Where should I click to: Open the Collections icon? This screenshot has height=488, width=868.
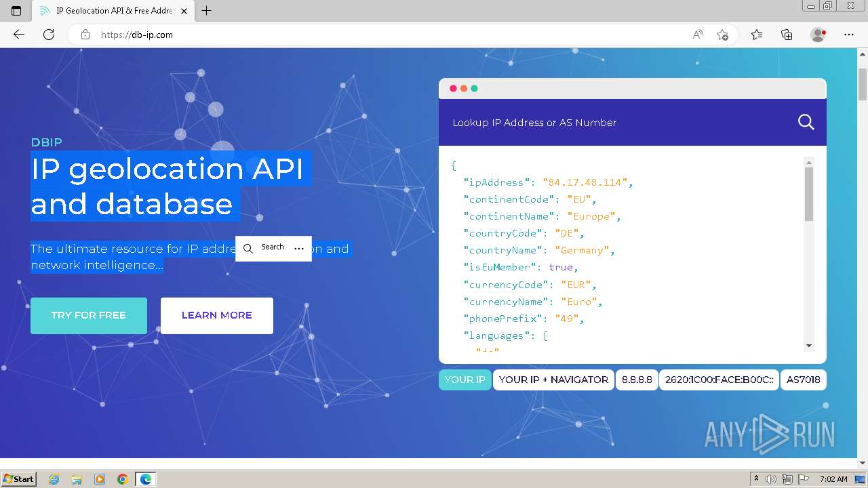click(787, 35)
